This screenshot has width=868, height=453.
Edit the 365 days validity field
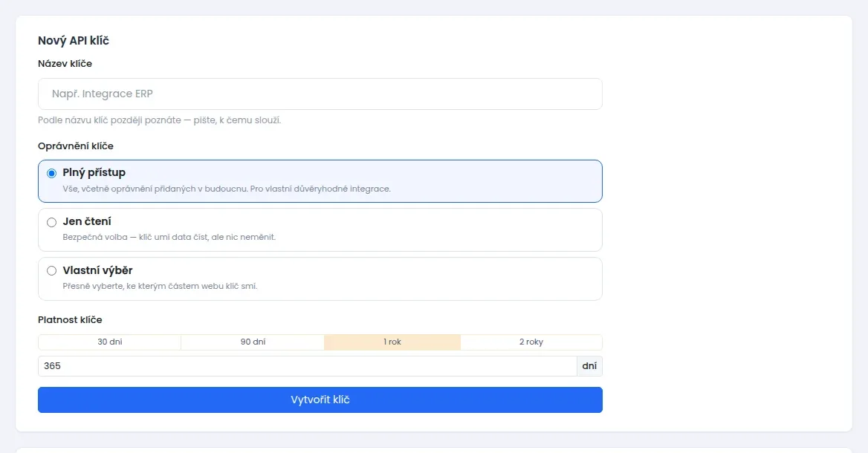click(307, 366)
